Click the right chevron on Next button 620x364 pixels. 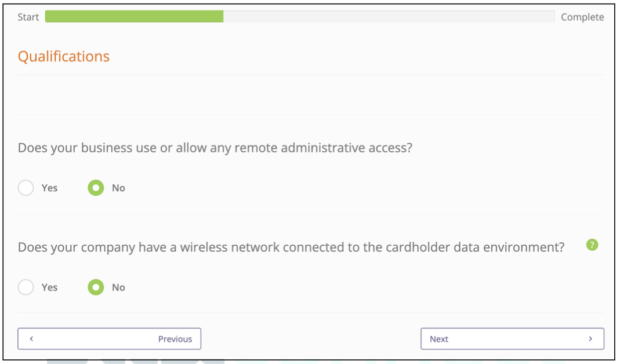pos(590,339)
